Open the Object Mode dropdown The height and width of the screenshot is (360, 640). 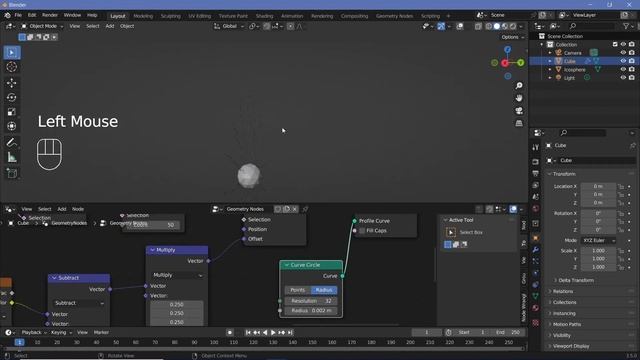[42, 26]
